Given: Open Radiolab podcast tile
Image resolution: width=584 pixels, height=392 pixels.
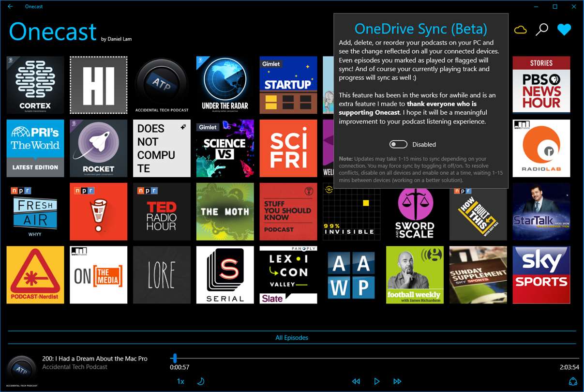Looking at the screenshot, I should tap(541, 148).
